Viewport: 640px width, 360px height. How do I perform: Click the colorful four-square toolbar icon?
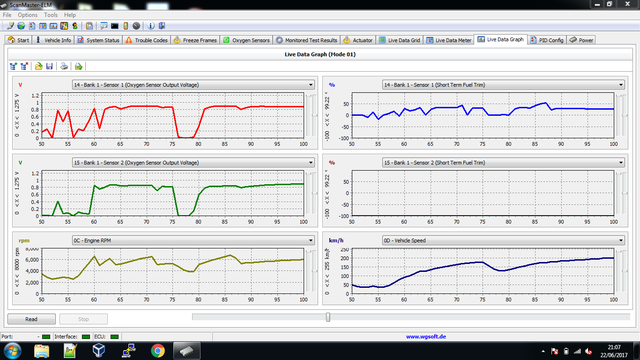64,26
